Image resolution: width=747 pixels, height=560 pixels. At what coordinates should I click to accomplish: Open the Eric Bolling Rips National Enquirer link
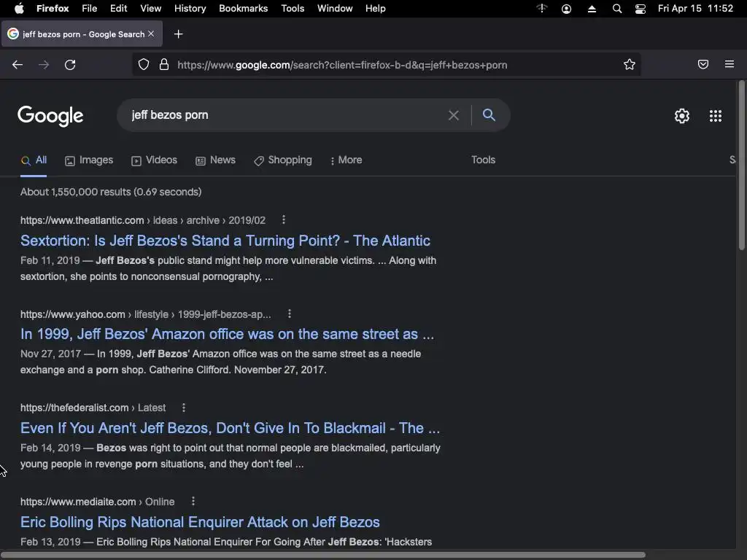click(200, 522)
